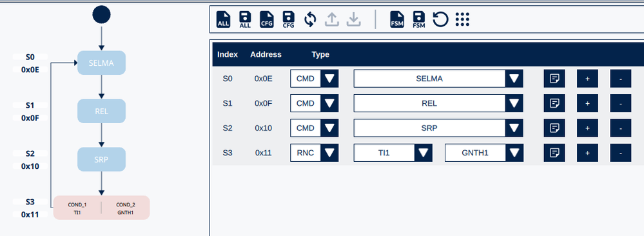Click the save FSM disk icon
644x236 pixels.
[419, 19]
